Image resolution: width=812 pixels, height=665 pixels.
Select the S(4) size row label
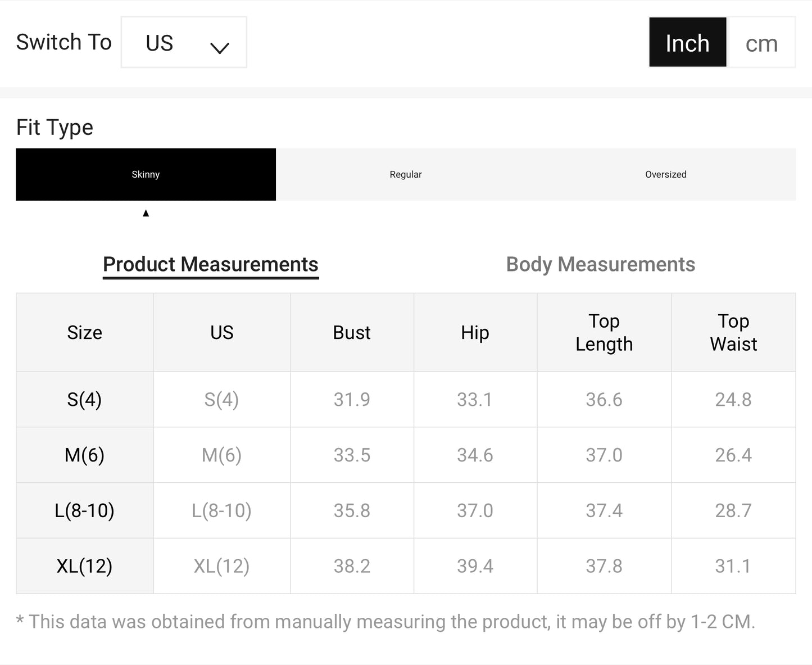click(x=84, y=399)
